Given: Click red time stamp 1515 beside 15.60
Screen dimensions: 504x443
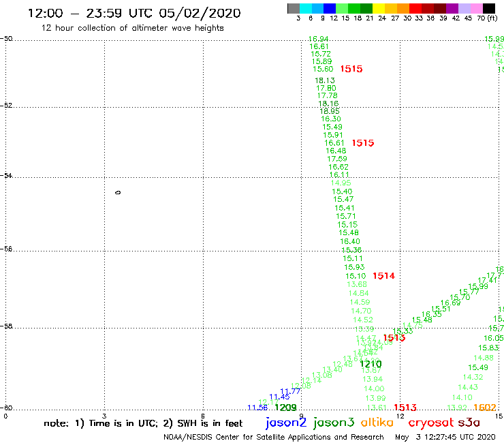Looking at the screenshot, I should point(351,69).
